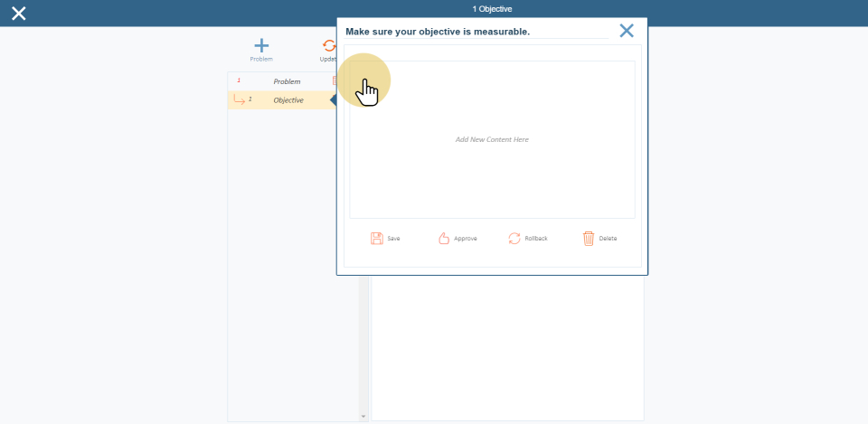Click the orange arrow beside Objective row
This screenshot has width=868, height=424.
point(240,99)
